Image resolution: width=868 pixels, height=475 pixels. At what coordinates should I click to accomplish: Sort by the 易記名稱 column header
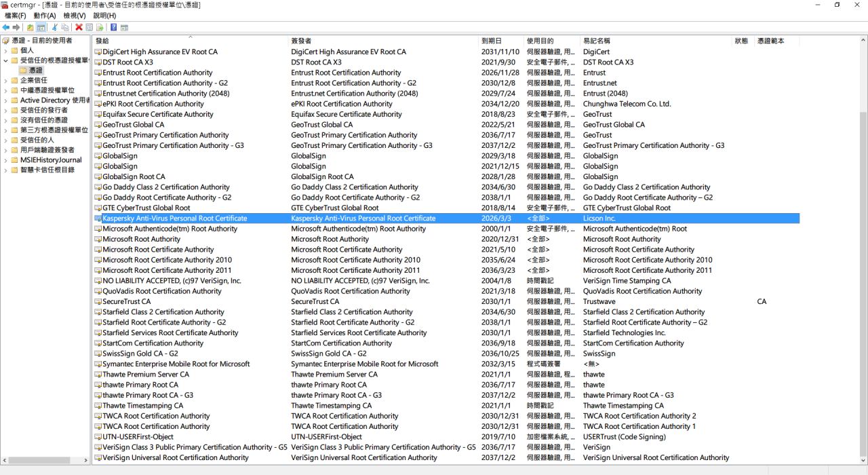click(x=656, y=41)
